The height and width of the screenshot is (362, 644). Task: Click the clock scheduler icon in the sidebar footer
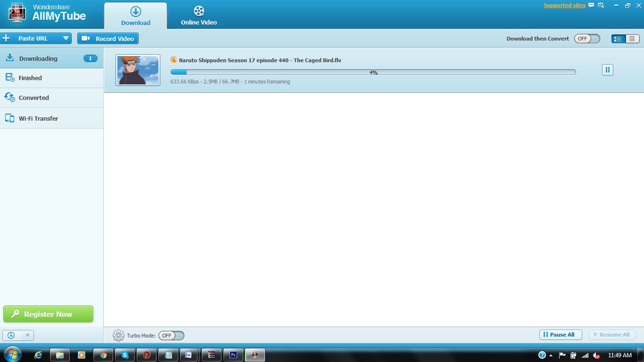point(11,336)
